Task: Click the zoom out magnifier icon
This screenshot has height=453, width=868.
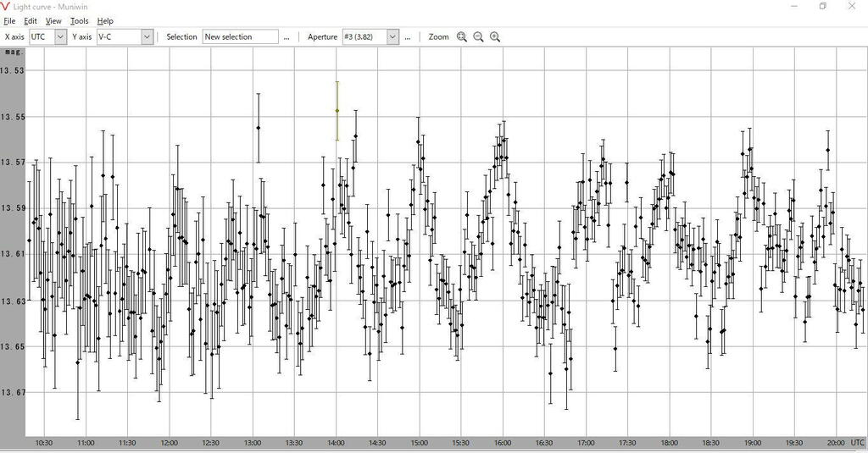Action: 478,37
